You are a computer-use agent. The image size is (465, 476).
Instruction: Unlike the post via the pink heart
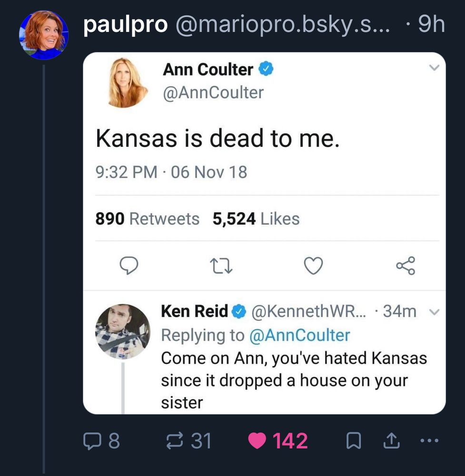coord(257,441)
